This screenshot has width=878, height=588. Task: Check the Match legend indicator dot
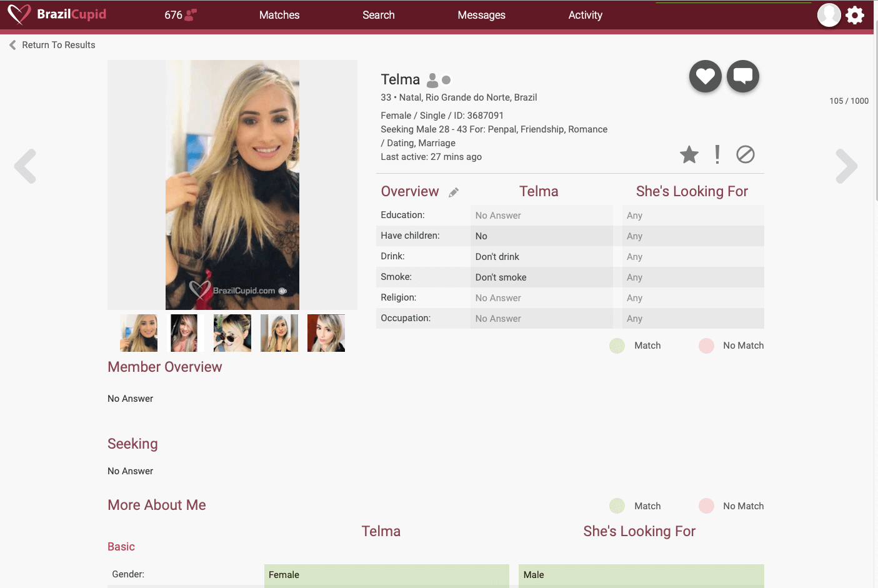617,345
